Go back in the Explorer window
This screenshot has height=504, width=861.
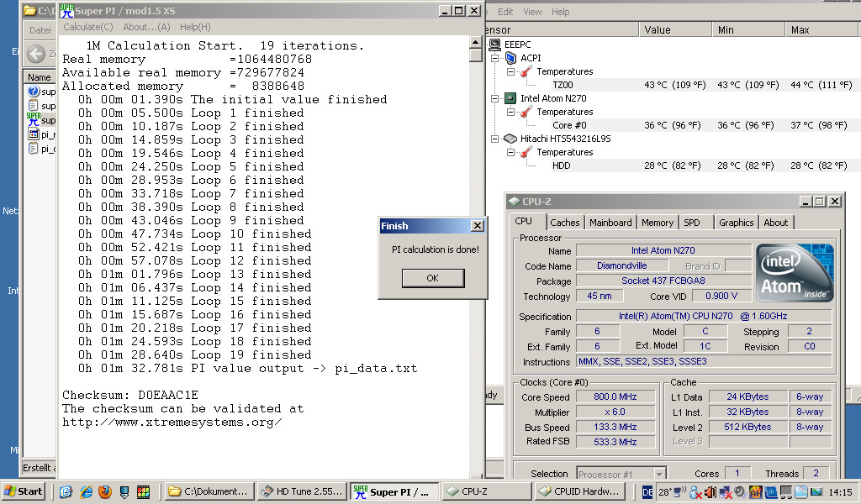tap(36, 53)
